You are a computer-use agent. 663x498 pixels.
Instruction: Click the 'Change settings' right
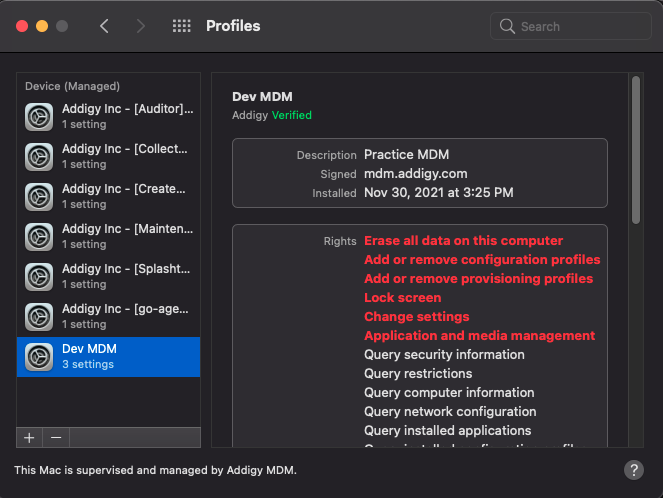coord(416,317)
